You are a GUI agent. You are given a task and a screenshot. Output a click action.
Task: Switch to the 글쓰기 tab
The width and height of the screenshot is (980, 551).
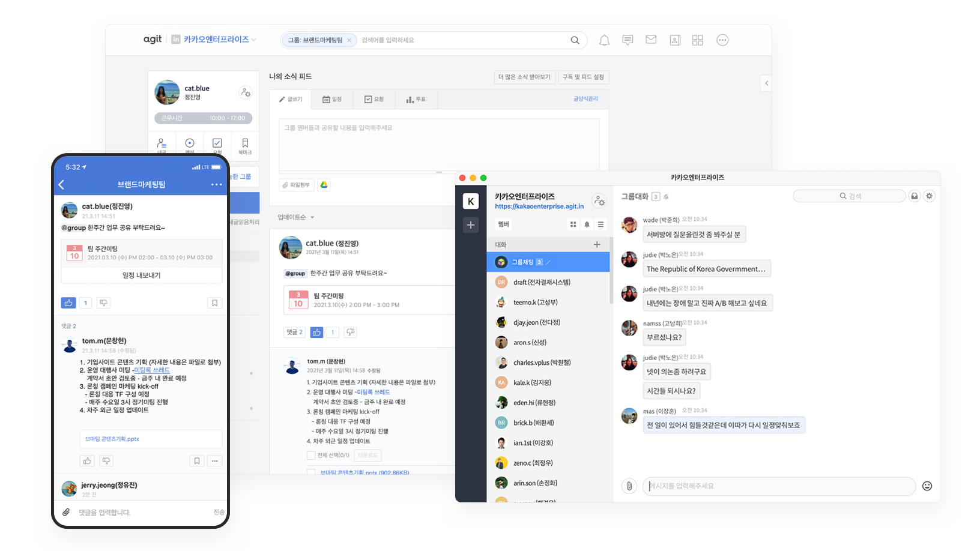(291, 100)
